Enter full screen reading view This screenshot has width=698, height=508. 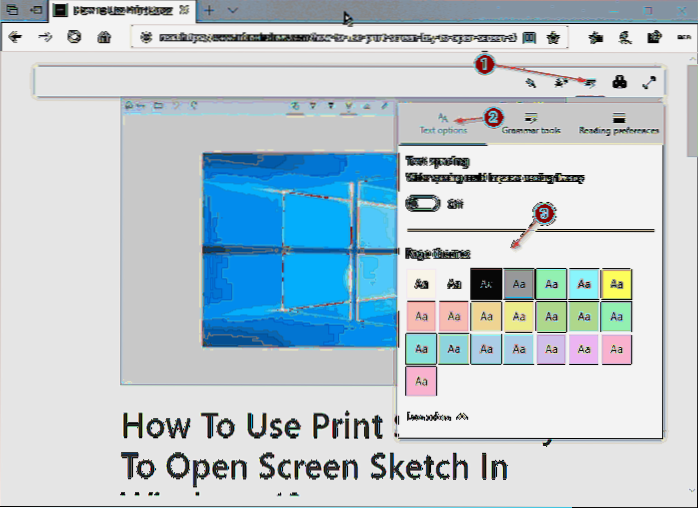[x=649, y=82]
